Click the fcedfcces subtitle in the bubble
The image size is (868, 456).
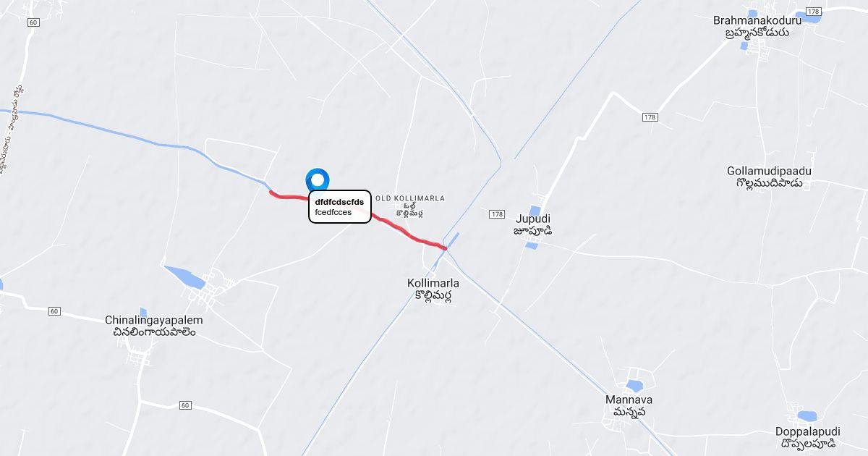[333, 212]
